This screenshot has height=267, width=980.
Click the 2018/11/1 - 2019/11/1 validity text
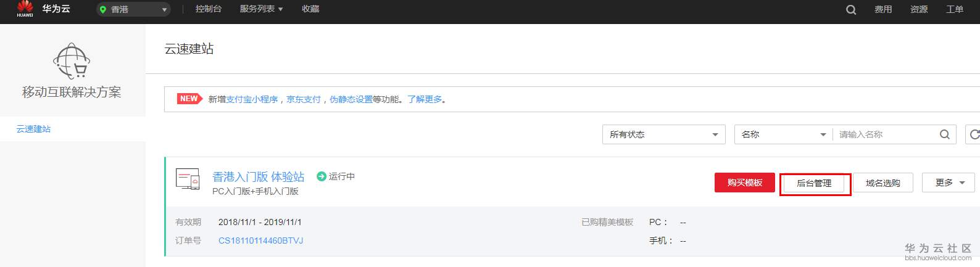coord(260,222)
